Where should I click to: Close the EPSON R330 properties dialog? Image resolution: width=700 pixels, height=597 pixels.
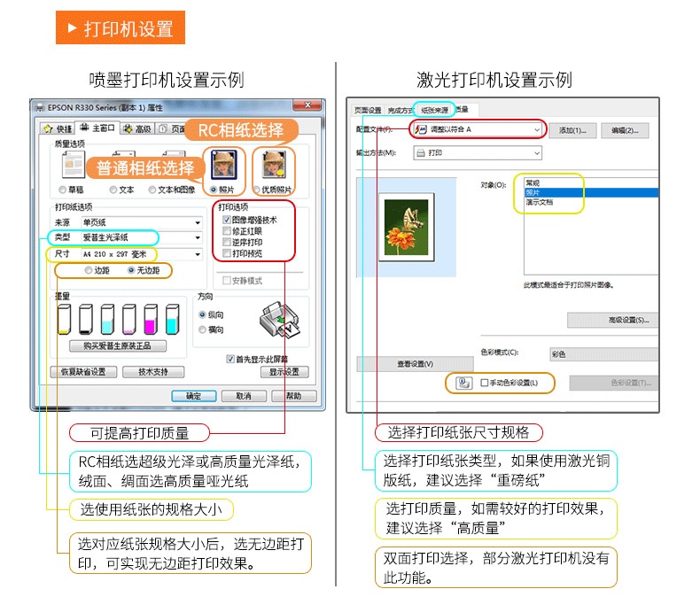(307, 105)
